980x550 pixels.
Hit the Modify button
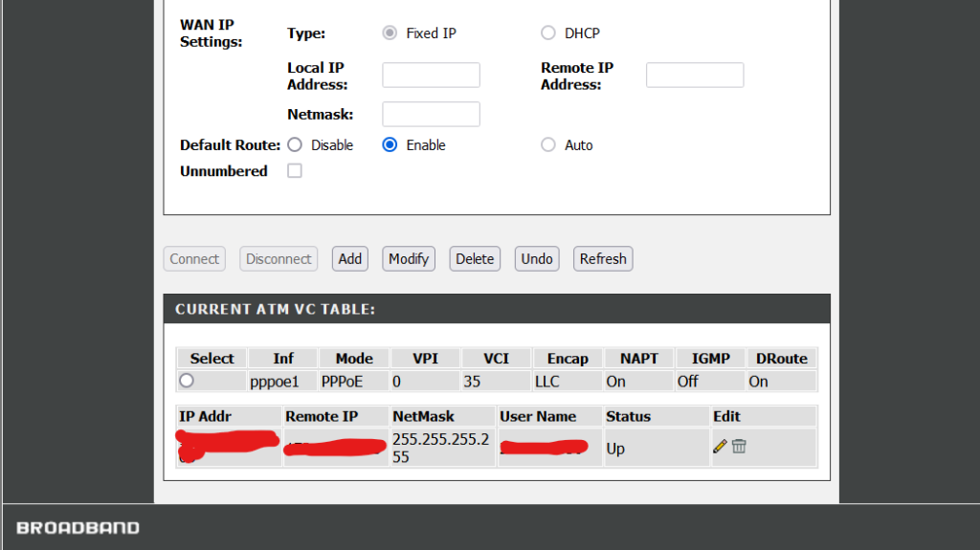(409, 259)
